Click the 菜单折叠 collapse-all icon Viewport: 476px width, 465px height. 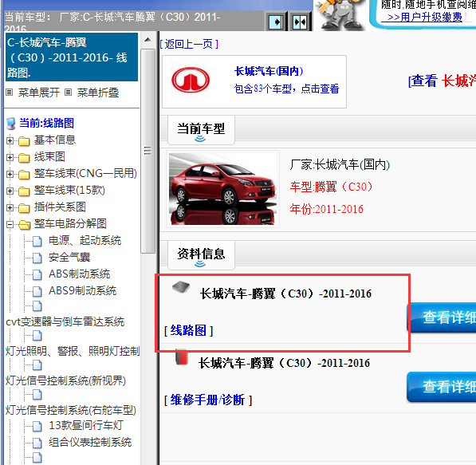tap(69, 92)
